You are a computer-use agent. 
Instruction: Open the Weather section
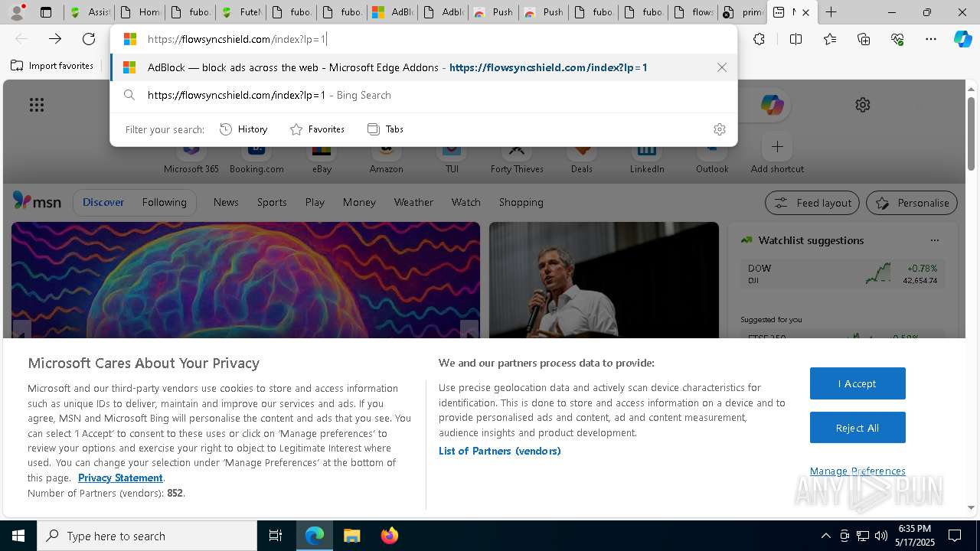413,202
